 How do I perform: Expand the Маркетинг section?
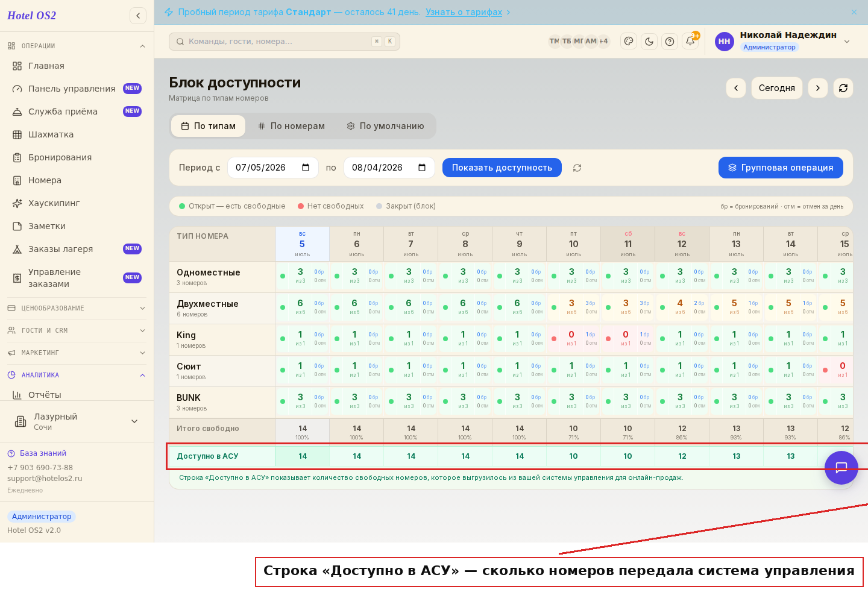coord(77,353)
